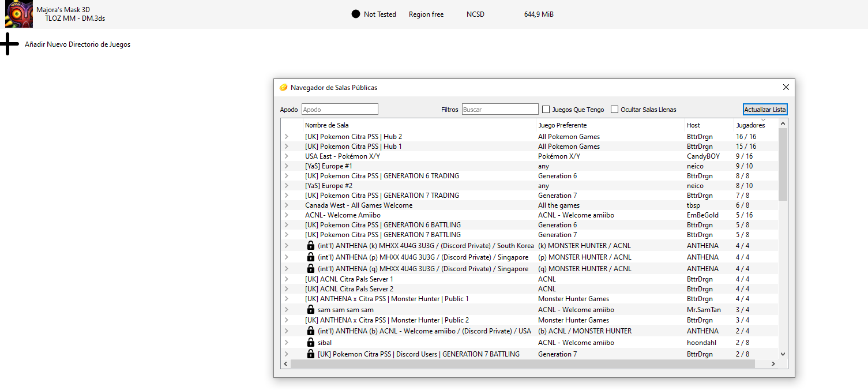Image resolution: width=868 pixels, height=390 pixels.
Task: Click the vertical scrollbar thumb in room list
Action: tap(783, 164)
